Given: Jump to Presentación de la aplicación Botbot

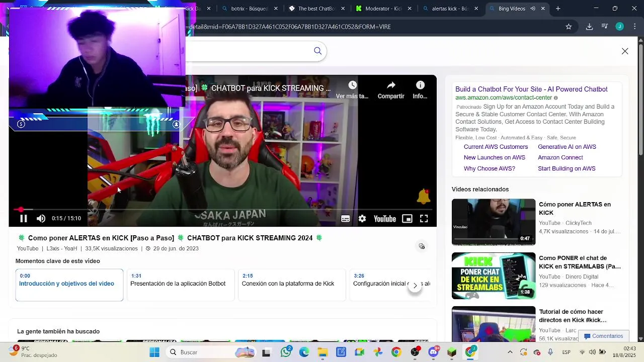Looking at the screenshot, I should coord(180,285).
